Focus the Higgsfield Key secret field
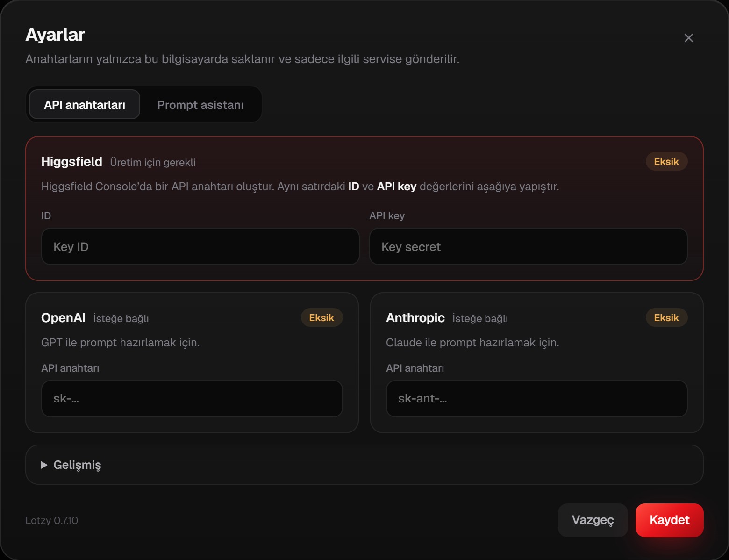Image resolution: width=729 pixels, height=560 pixels. [x=528, y=246]
